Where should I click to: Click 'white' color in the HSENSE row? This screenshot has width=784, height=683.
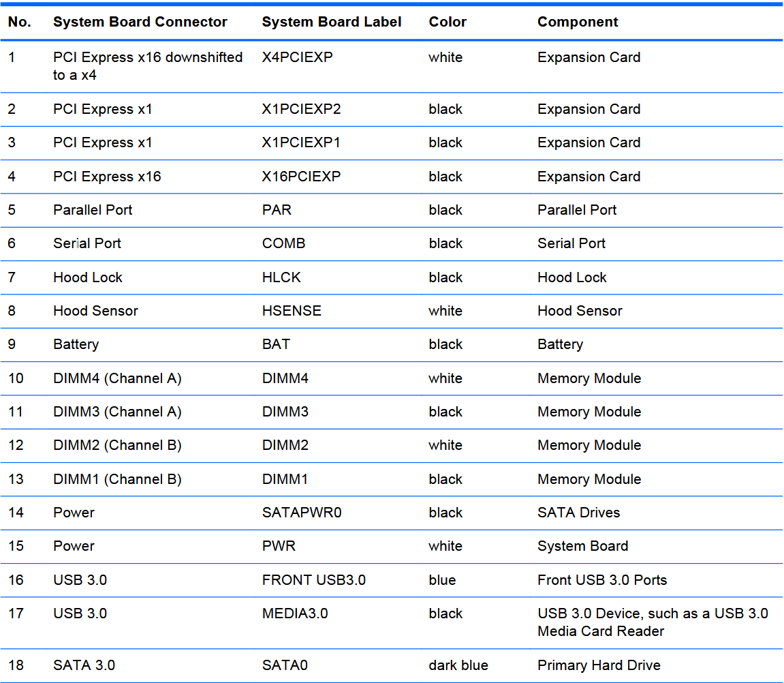tap(445, 312)
